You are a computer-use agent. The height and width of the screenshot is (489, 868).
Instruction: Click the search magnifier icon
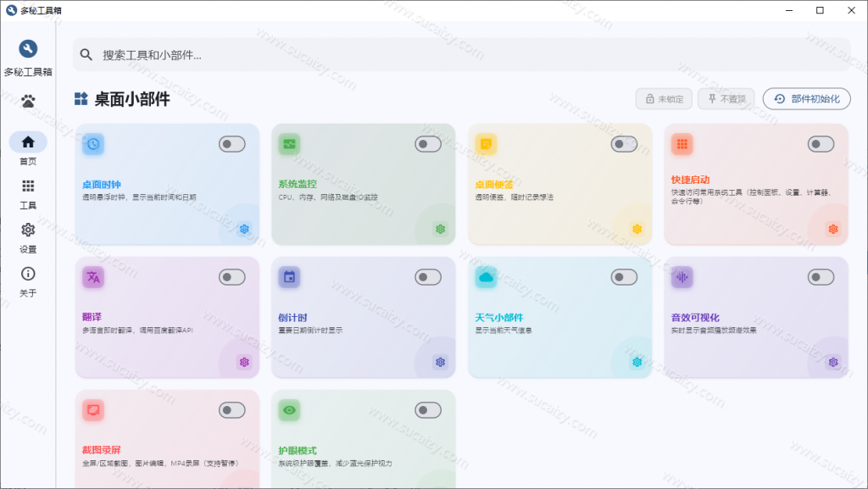click(x=86, y=54)
